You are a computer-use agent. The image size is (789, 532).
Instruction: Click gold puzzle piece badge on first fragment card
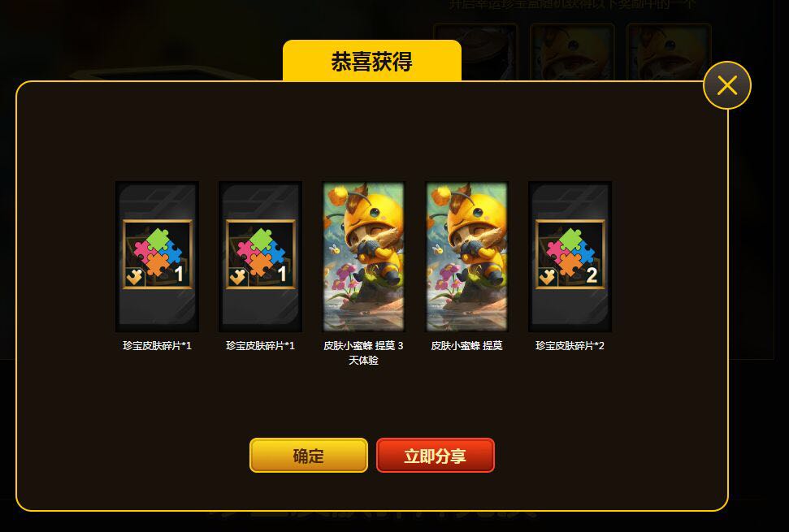[134, 277]
